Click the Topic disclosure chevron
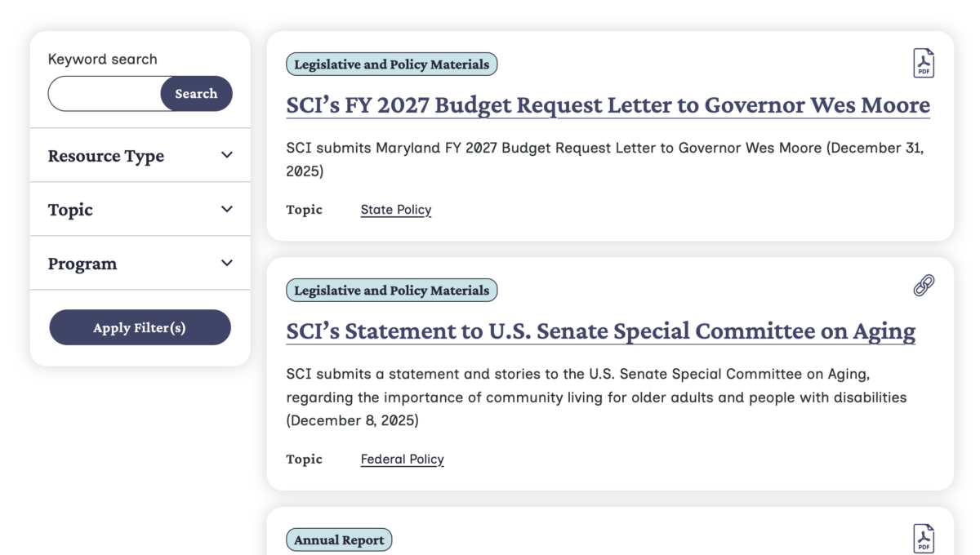980x555 pixels. tap(226, 209)
